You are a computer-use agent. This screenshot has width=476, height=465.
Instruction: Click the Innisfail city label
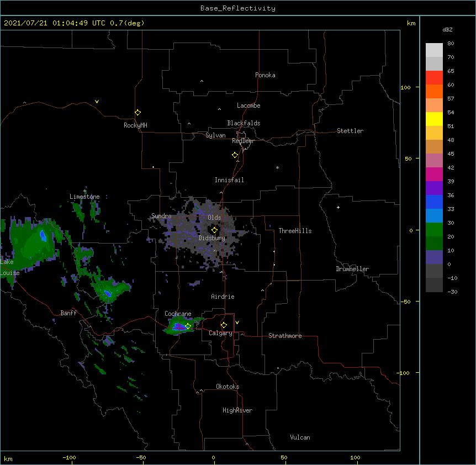(229, 180)
